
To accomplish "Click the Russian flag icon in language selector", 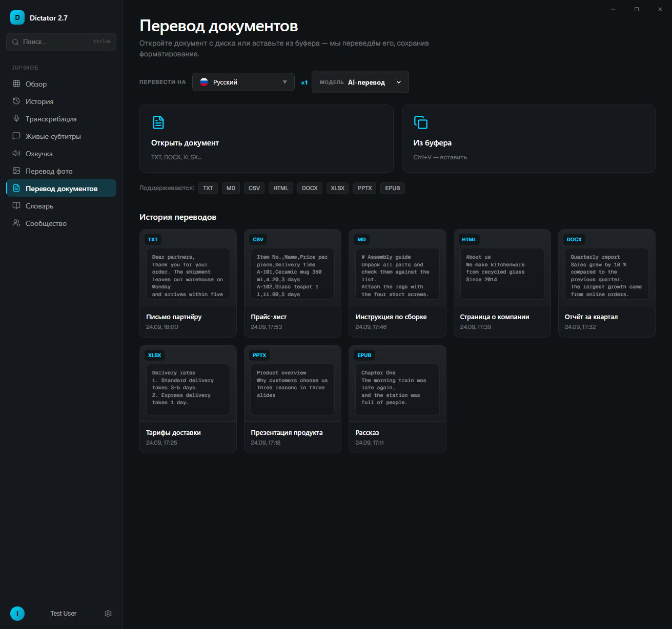I will point(204,82).
